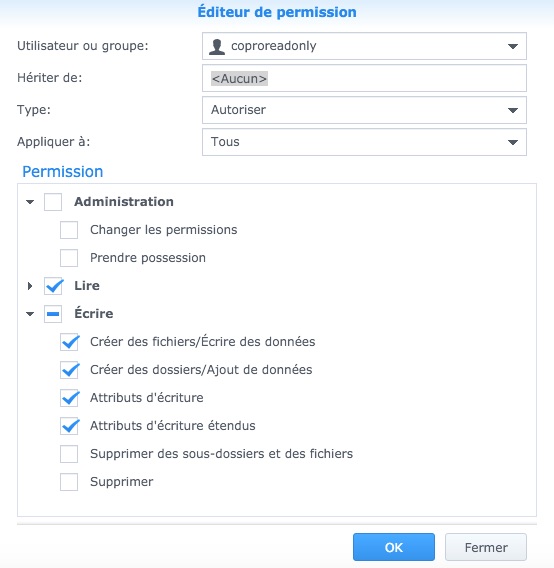Click the Fermer button
This screenshot has width=554, height=568.
coord(486,547)
